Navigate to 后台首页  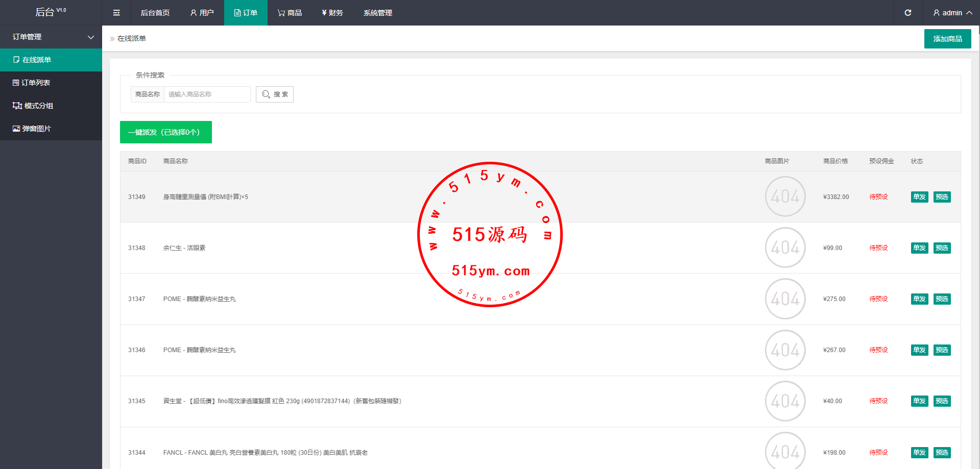click(155, 13)
